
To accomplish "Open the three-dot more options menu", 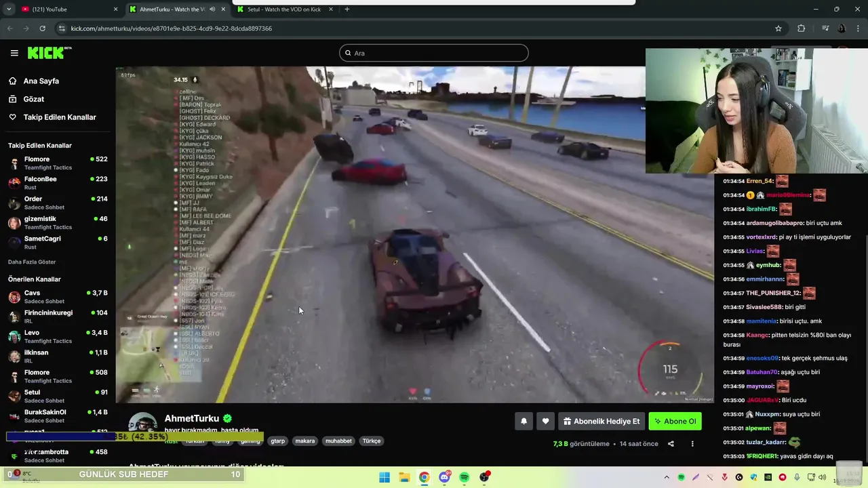I will coord(692,444).
